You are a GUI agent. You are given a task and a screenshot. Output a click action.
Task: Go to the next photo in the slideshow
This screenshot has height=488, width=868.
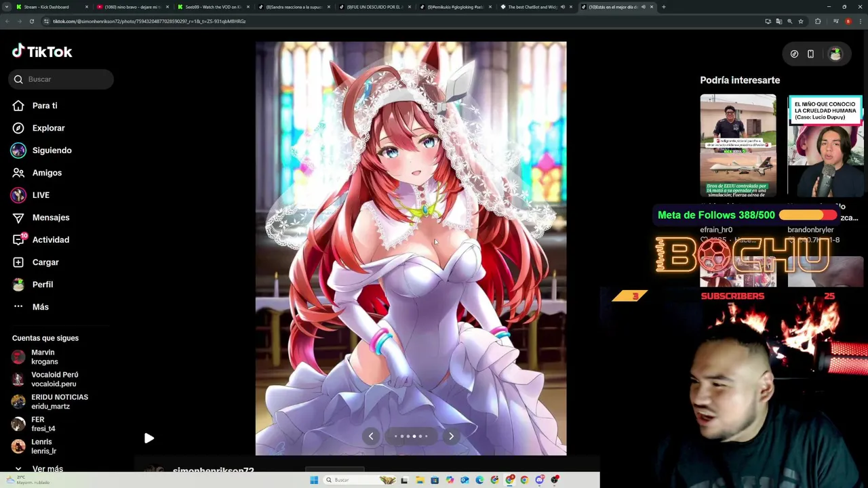(x=451, y=436)
